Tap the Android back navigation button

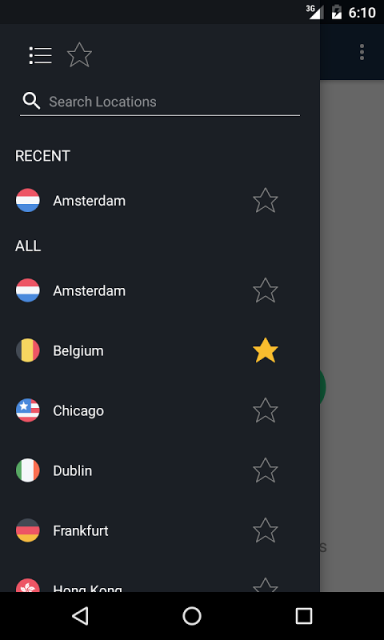80,616
